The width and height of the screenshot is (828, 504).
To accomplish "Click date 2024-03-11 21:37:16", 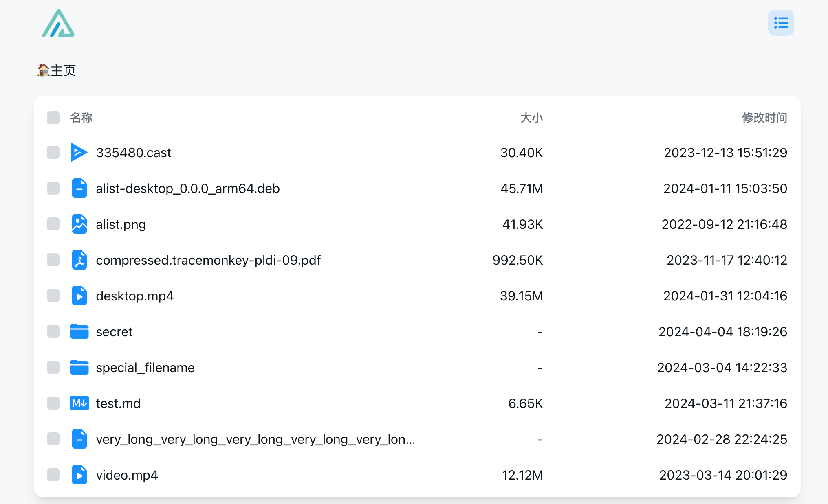I will [x=726, y=403].
